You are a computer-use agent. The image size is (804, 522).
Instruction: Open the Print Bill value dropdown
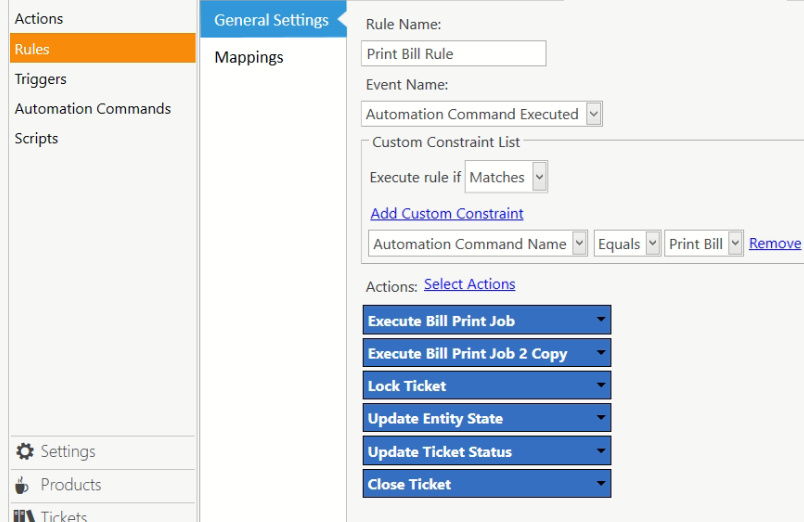736,244
